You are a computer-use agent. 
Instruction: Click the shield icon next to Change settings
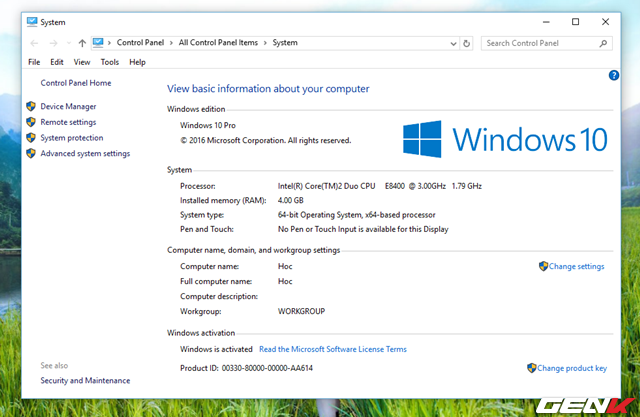coord(543,266)
